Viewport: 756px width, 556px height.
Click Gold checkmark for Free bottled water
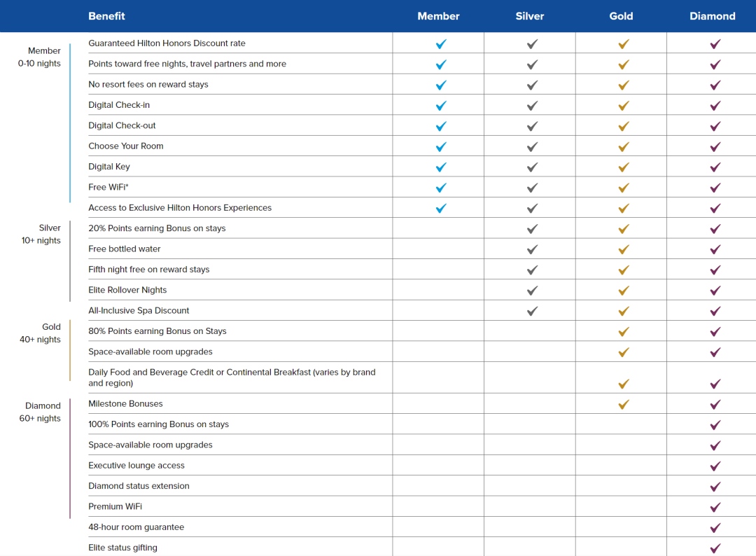tap(624, 250)
